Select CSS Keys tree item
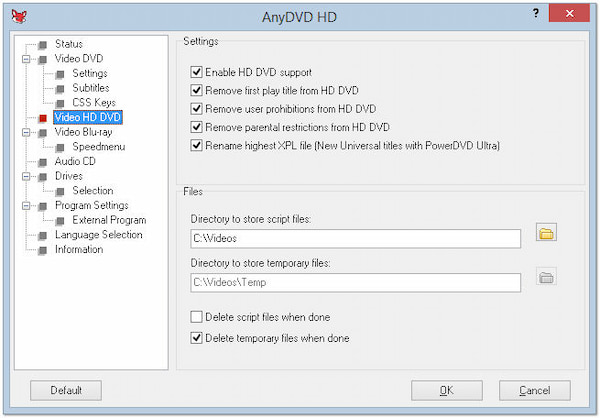600x418 pixels. [94, 103]
